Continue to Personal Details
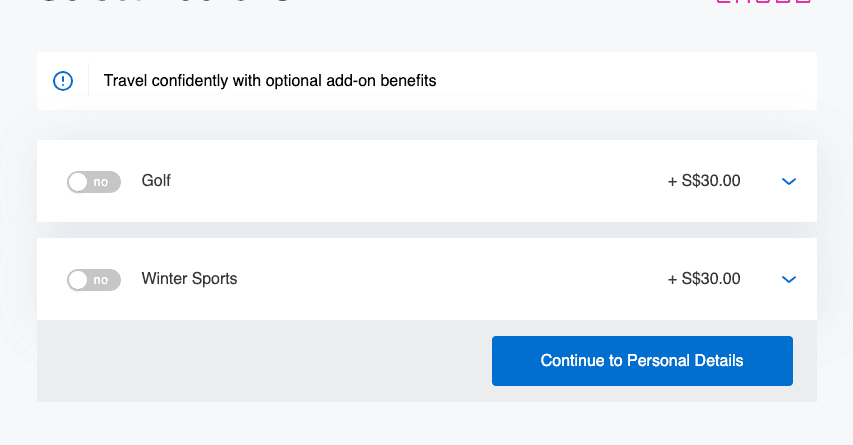Viewport: 853px width, 445px height. (642, 361)
